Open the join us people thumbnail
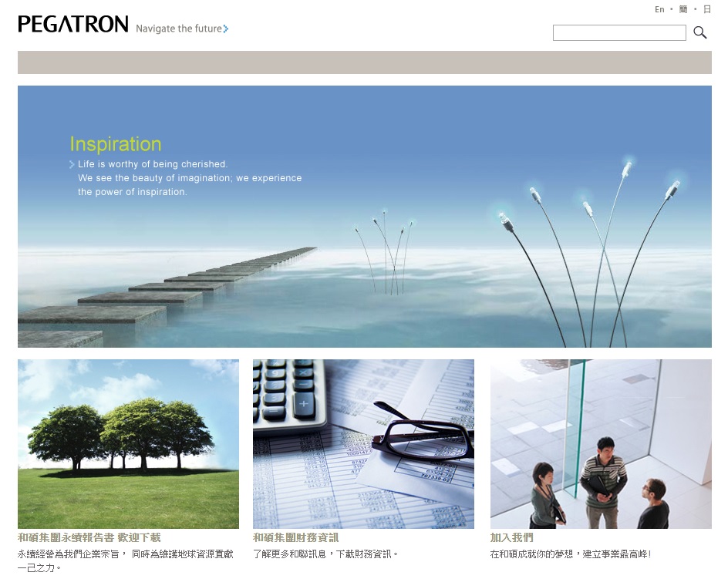This screenshot has height=579, width=728. [601, 444]
